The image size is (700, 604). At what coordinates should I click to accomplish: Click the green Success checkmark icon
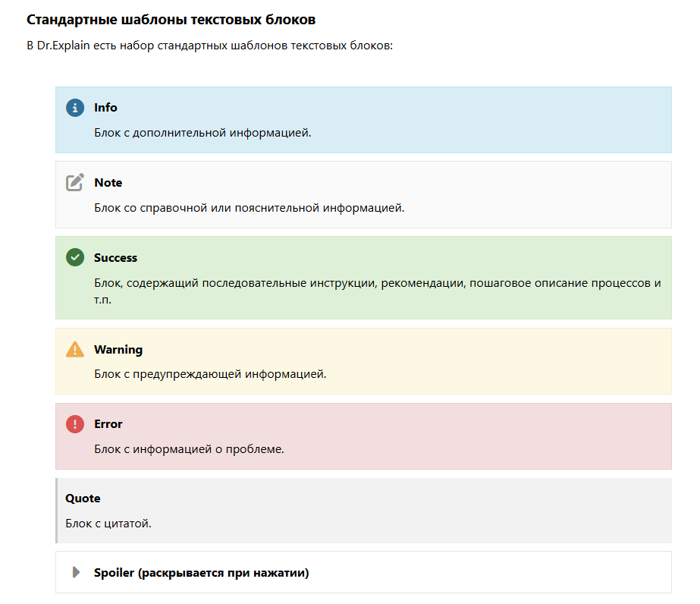75,258
